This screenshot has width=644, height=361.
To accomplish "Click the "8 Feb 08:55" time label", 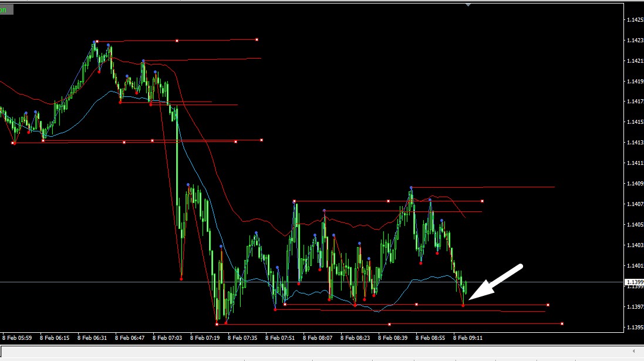I will click(430, 338).
